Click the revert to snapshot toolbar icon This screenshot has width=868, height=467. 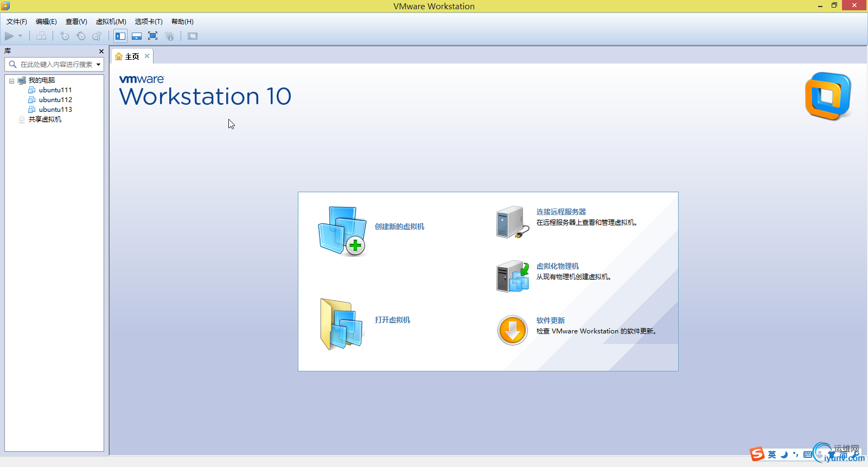tap(81, 36)
